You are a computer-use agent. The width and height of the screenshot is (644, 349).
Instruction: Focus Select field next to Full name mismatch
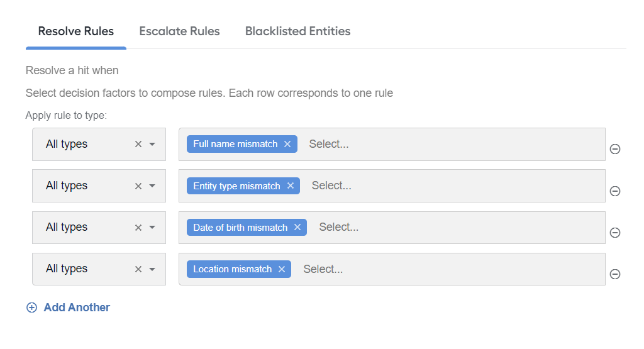[x=452, y=144]
